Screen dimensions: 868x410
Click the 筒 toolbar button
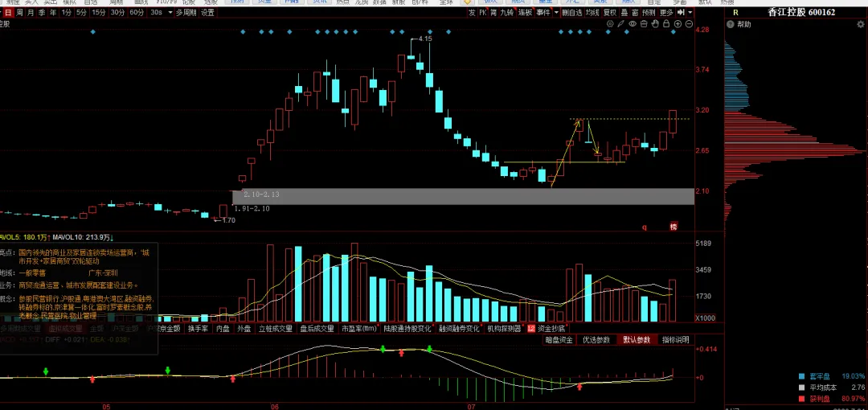point(493,12)
